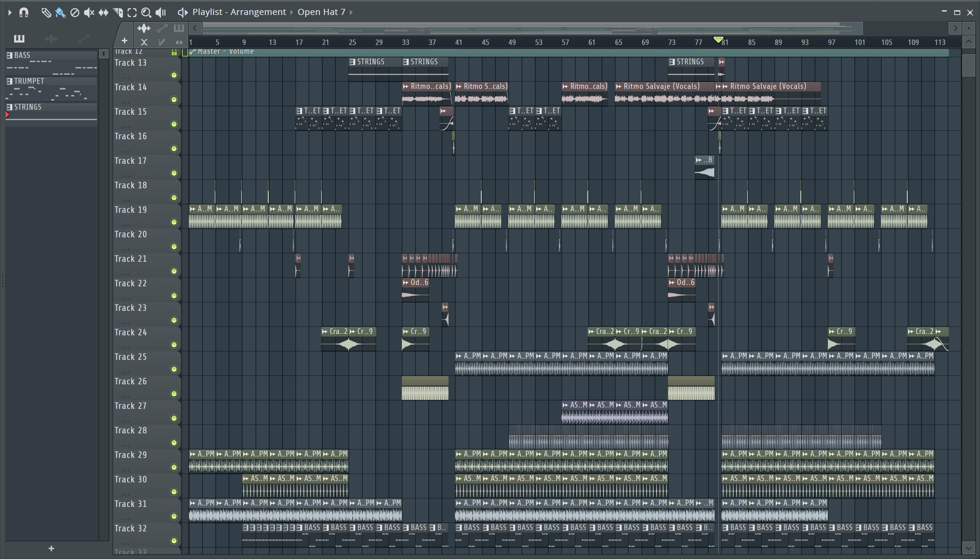
Task: Select the Track 29 header
Action: click(x=147, y=461)
